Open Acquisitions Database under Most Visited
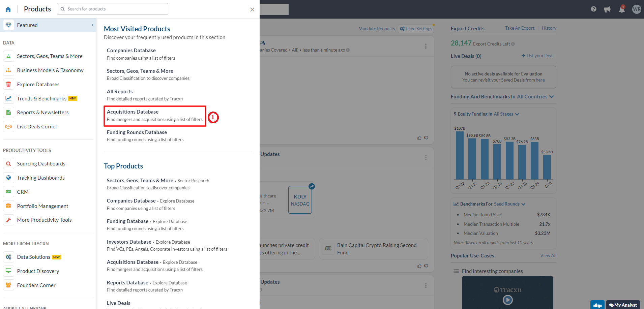Screen dimensions: 644x309 point(155,116)
